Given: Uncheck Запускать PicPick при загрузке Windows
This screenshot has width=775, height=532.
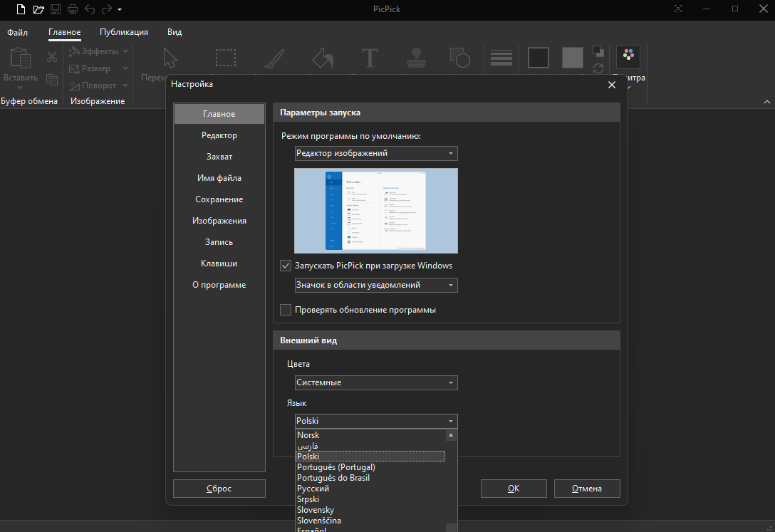Looking at the screenshot, I should tap(285, 266).
